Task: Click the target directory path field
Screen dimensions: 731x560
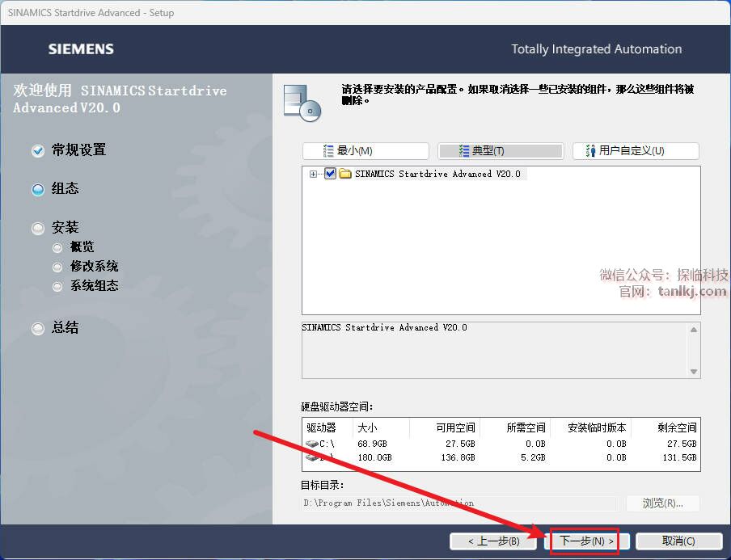Action: (x=461, y=503)
